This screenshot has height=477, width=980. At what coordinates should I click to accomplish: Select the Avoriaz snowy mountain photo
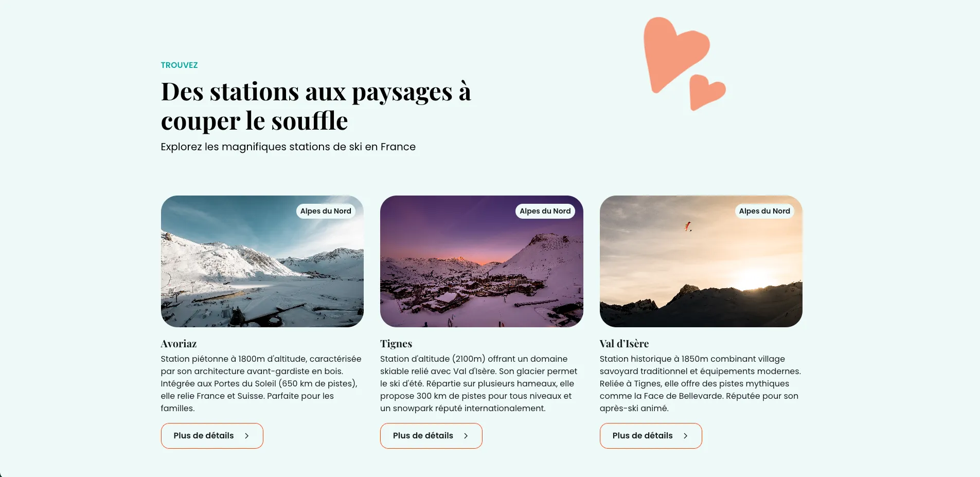point(262,261)
